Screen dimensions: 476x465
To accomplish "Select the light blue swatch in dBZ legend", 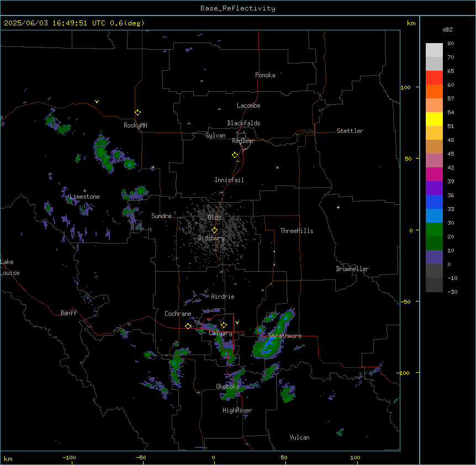I will pyautogui.click(x=434, y=215).
